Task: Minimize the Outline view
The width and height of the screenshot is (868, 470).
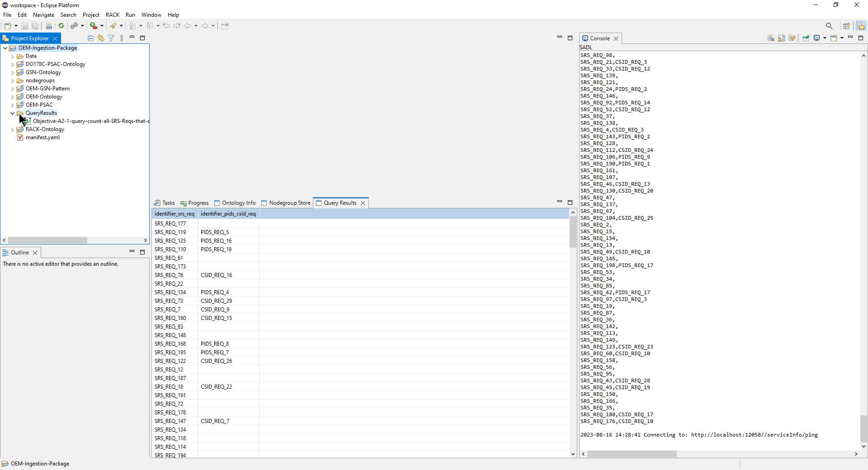Action: click(x=132, y=252)
